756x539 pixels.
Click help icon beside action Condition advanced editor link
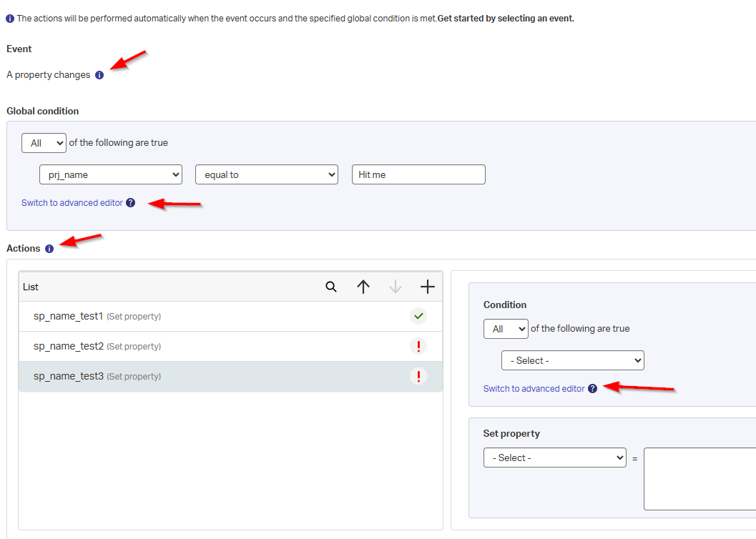pos(592,389)
